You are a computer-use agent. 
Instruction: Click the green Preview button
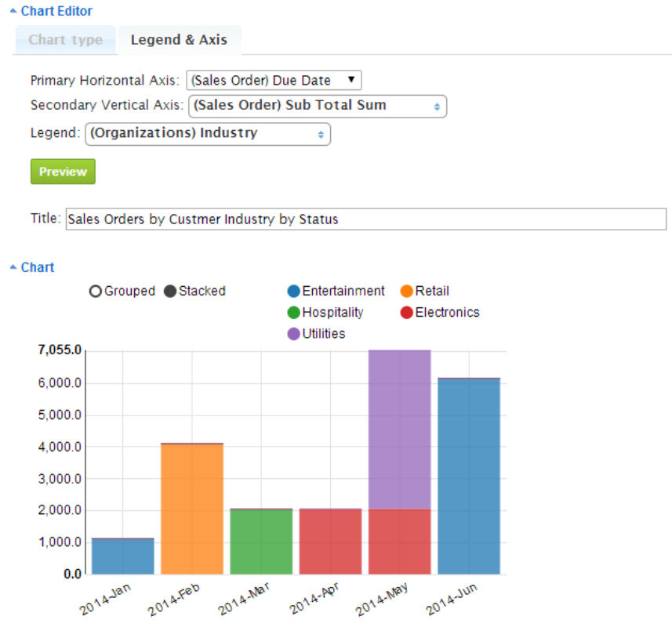pyautogui.click(x=63, y=172)
